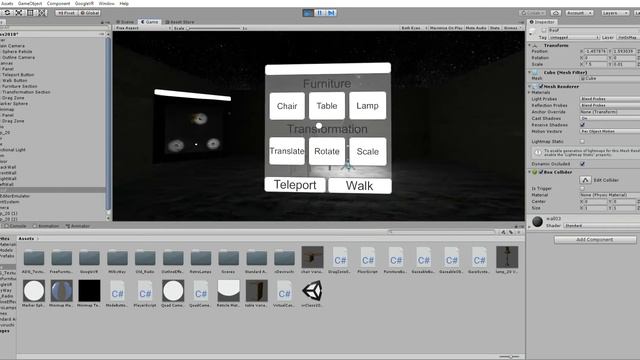Viewport: 640px width, 360px height.
Task: Stop play mode with the Play button
Action: pyautogui.click(x=308, y=13)
